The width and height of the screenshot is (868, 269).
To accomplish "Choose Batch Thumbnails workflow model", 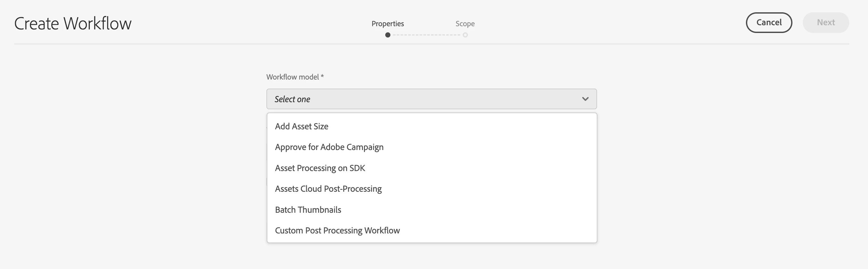I will coord(308,210).
